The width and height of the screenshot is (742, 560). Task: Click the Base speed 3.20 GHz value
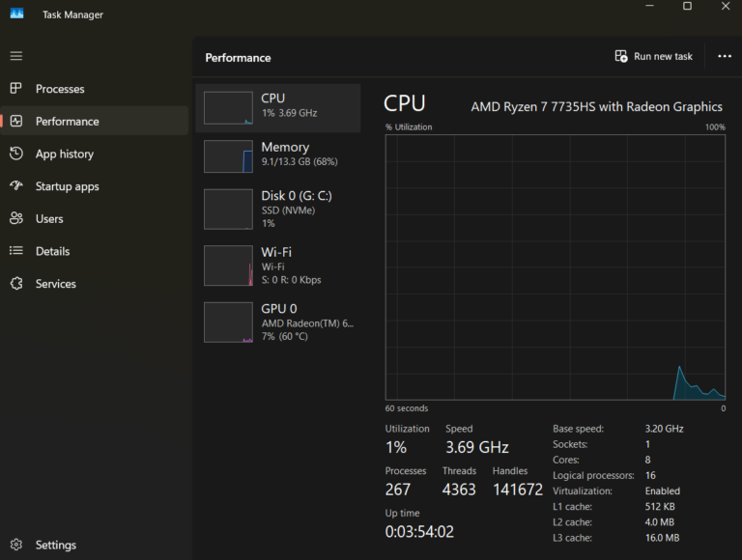click(x=664, y=429)
